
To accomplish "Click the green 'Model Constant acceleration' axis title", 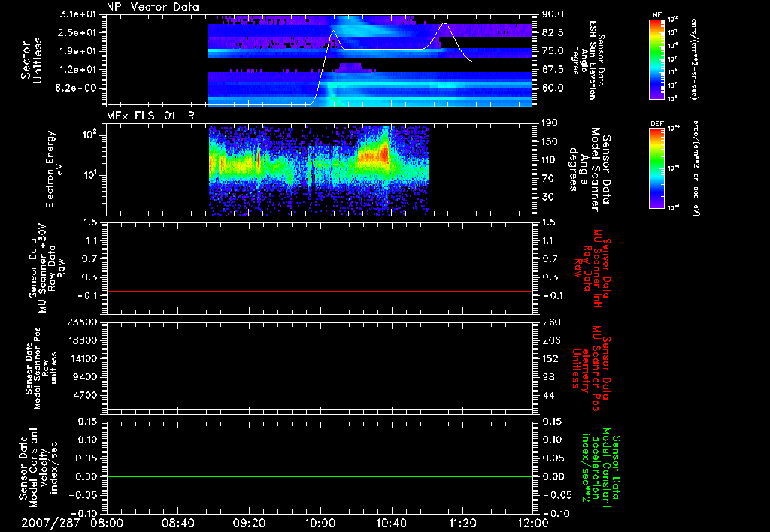I will click(601, 469).
